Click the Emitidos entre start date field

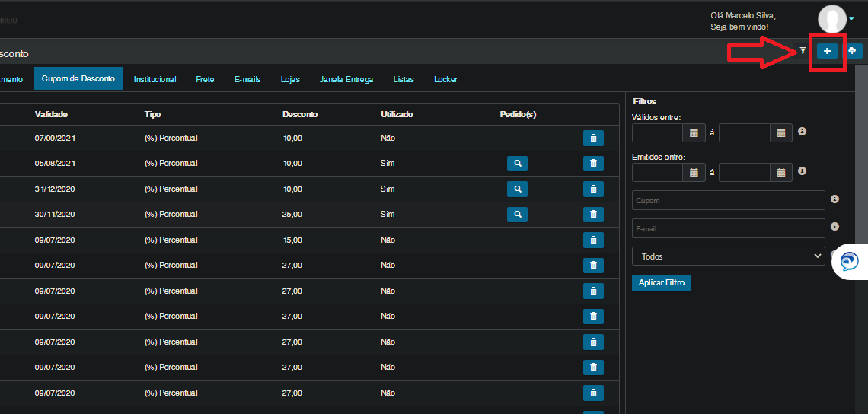pos(658,172)
